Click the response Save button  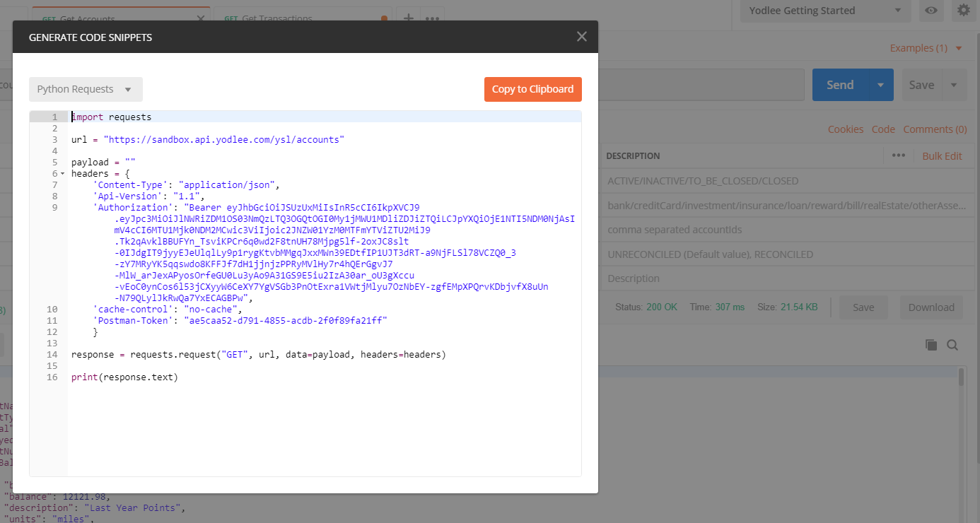(863, 307)
